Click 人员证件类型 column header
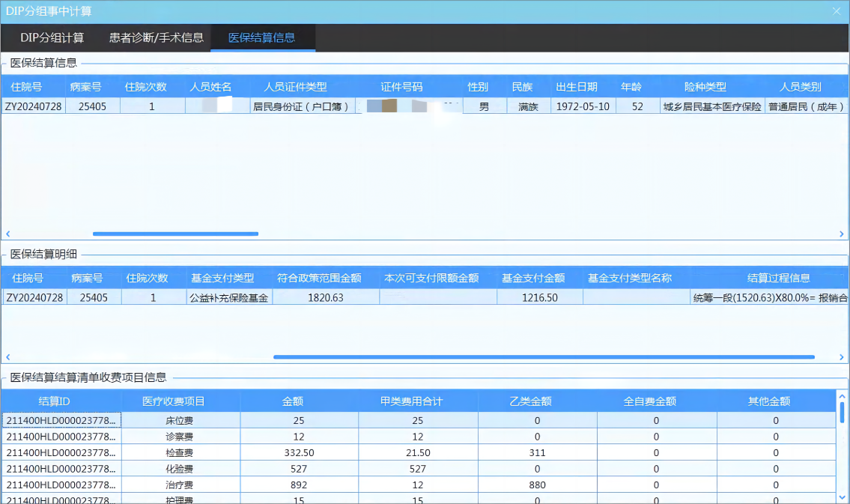 (295, 87)
